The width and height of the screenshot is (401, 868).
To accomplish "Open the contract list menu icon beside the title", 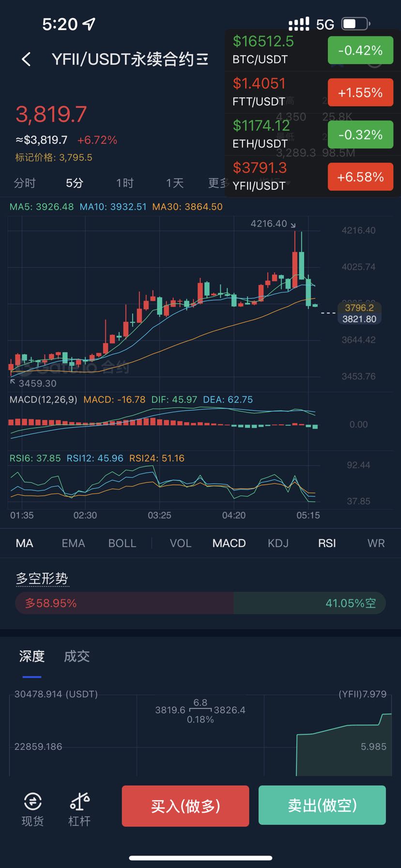I will [203, 59].
